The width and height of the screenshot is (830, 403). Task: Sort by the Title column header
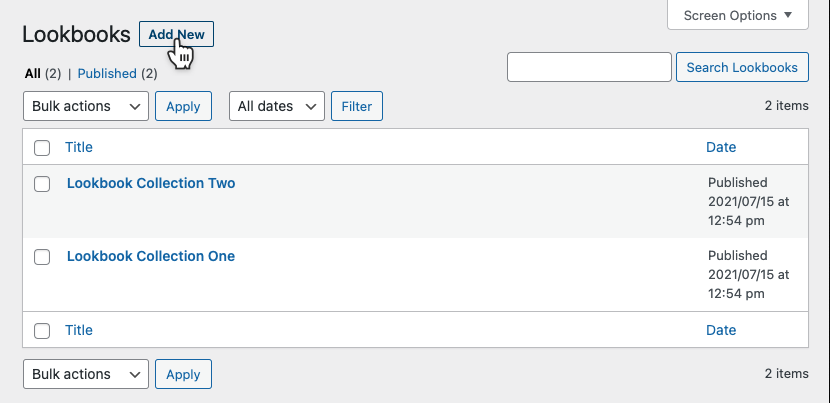(79, 147)
